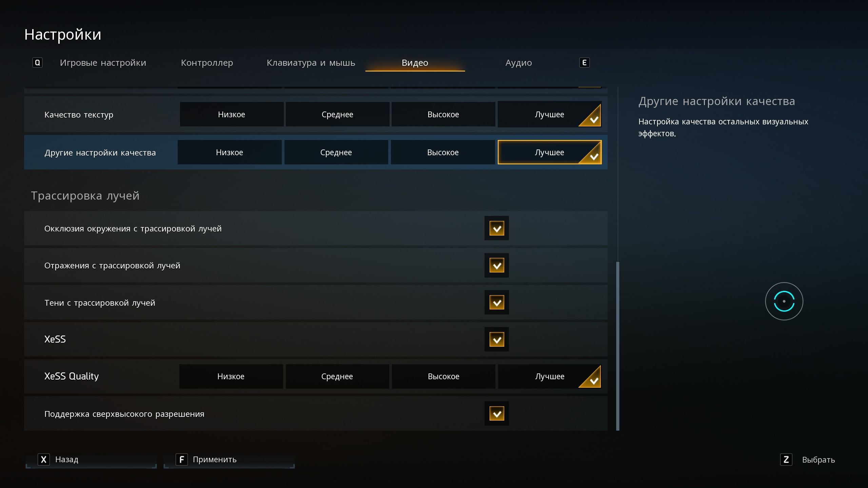Select Лучшее for XeSS Quality

[x=549, y=377]
